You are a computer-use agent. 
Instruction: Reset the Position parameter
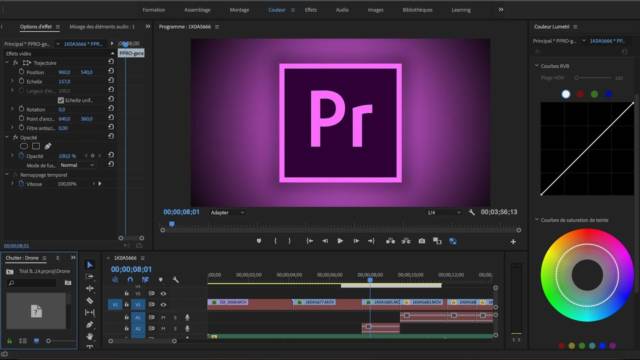(x=111, y=71)
